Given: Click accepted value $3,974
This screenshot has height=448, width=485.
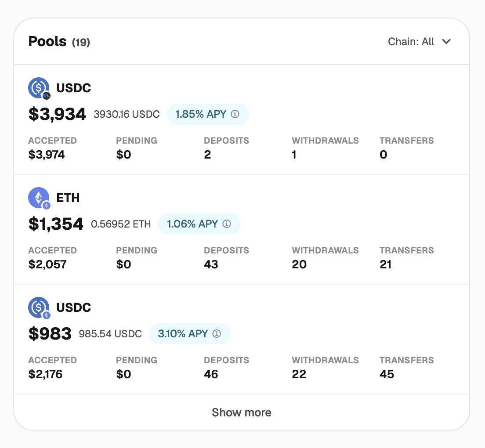Looking at the screenshot, I should 47,155.
